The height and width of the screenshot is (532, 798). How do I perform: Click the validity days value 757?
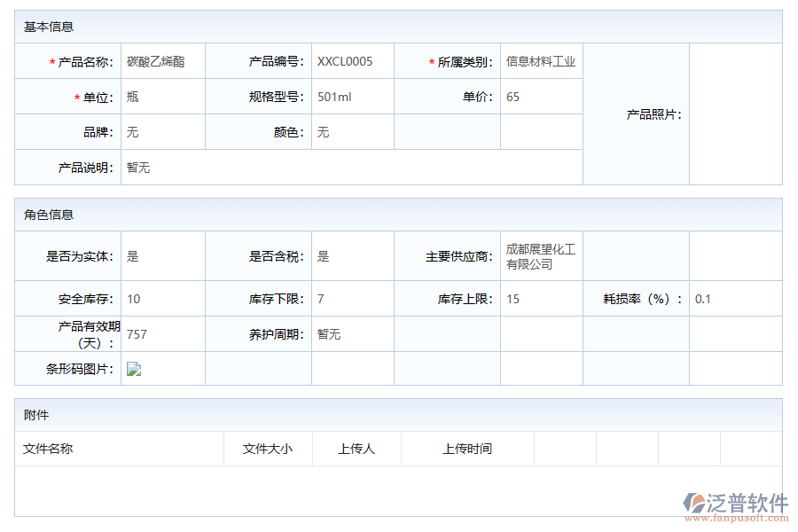pos(137,334)
